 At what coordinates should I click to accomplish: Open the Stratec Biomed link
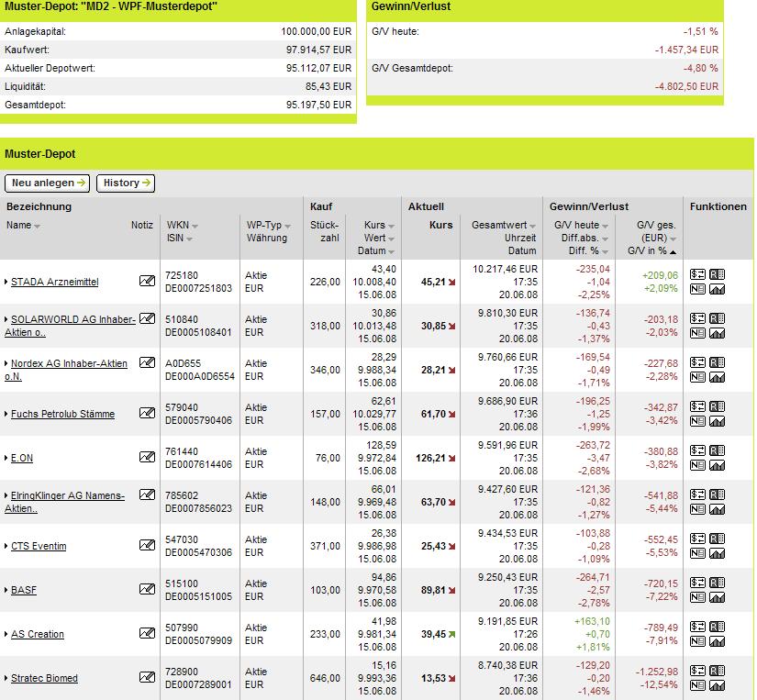click(44, 678)
